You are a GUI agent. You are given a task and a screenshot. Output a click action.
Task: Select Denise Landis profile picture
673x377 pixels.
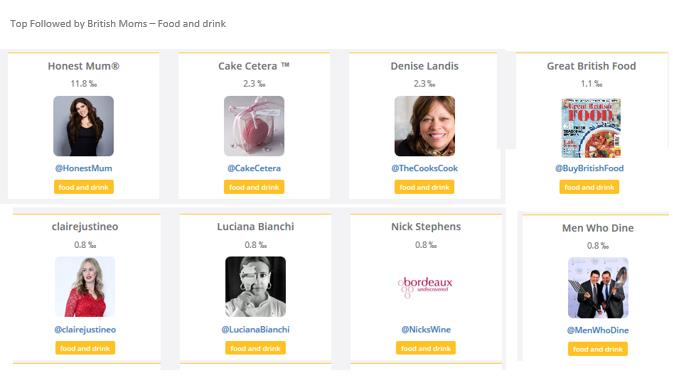[x=424, y=126]
